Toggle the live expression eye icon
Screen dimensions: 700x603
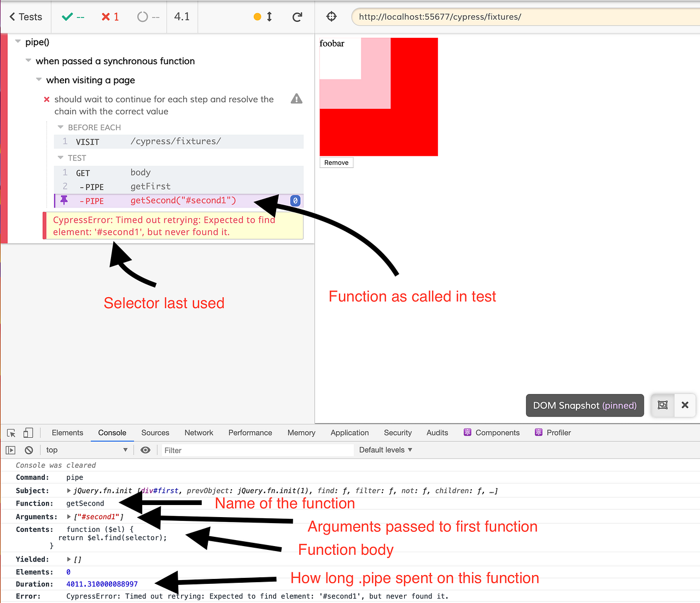tap(145, 450)
